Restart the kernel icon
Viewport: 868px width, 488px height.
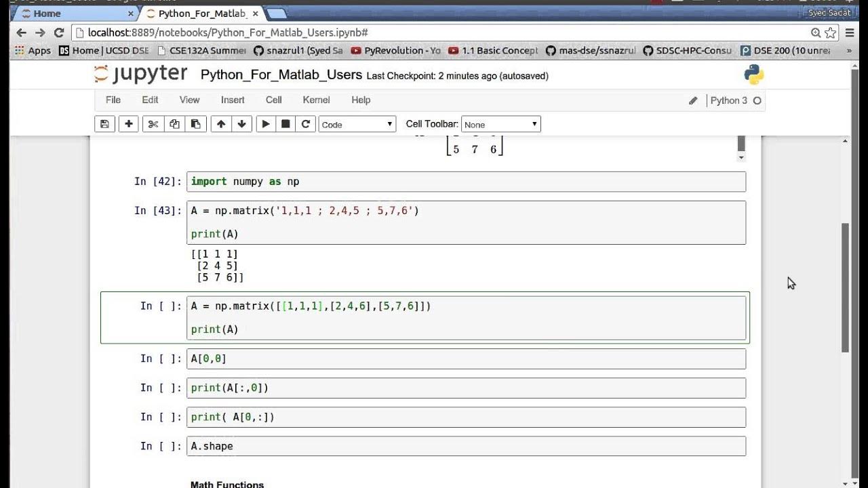pos(306,124)
